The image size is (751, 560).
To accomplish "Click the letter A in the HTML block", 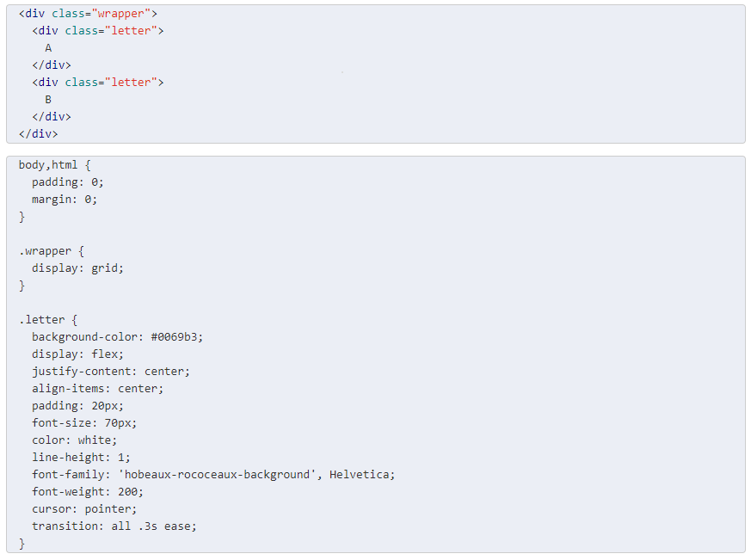I will (x=48, y=48).
